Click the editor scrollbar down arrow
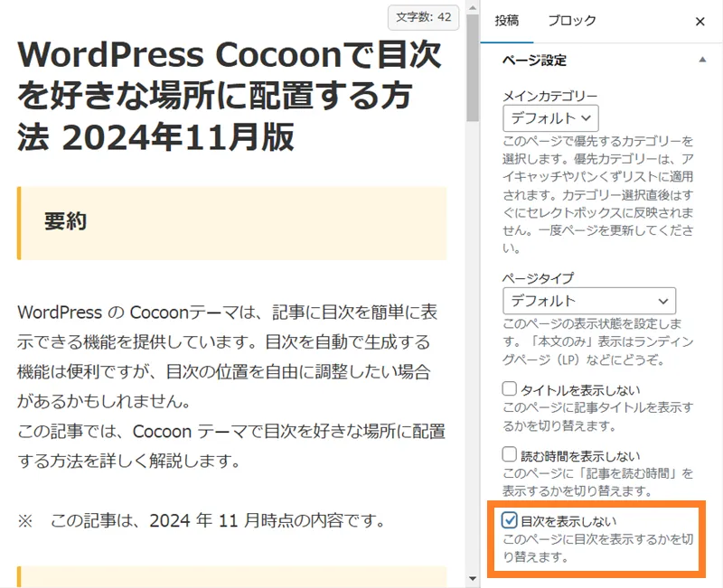Viewport: 723px width, 588px height. [472, 579]
